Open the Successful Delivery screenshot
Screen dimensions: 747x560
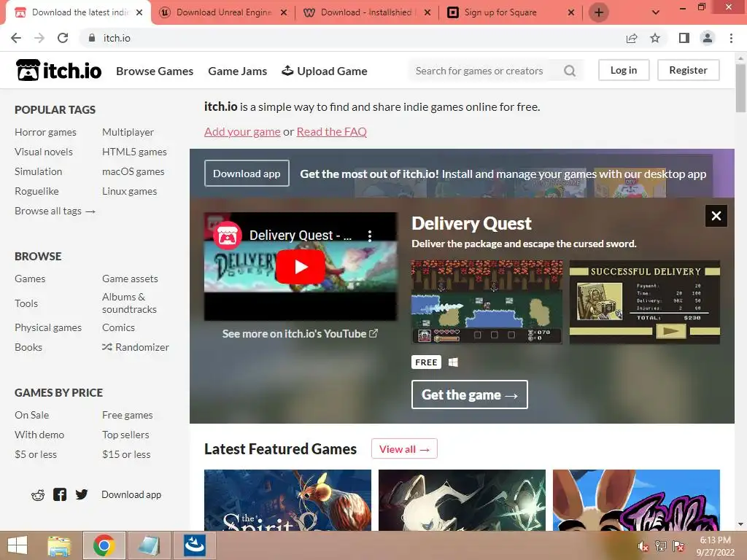pos(645,302)
